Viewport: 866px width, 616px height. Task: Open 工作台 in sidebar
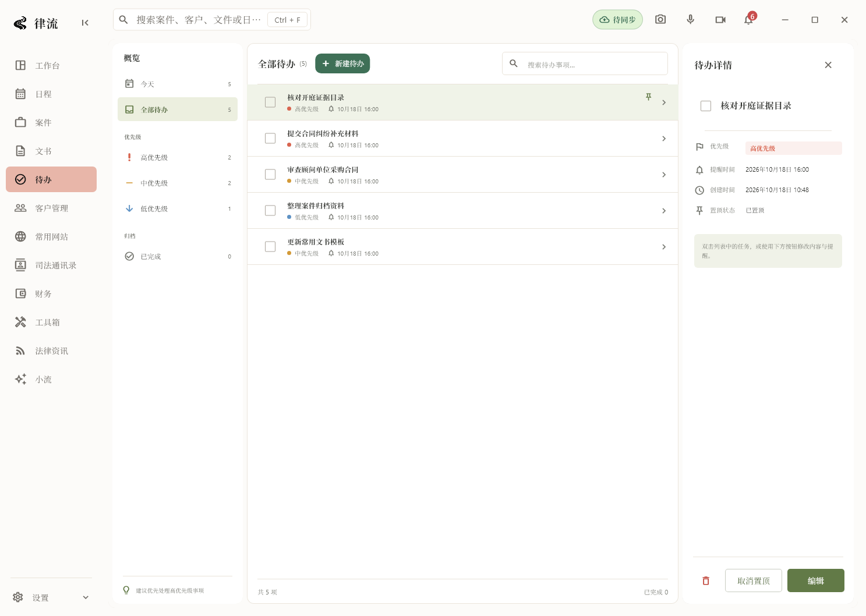pos(51,65)
